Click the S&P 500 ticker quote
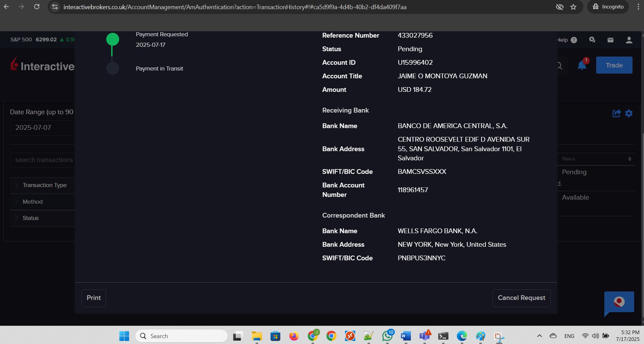Screen dimensions: 644x344 point(42,39)
